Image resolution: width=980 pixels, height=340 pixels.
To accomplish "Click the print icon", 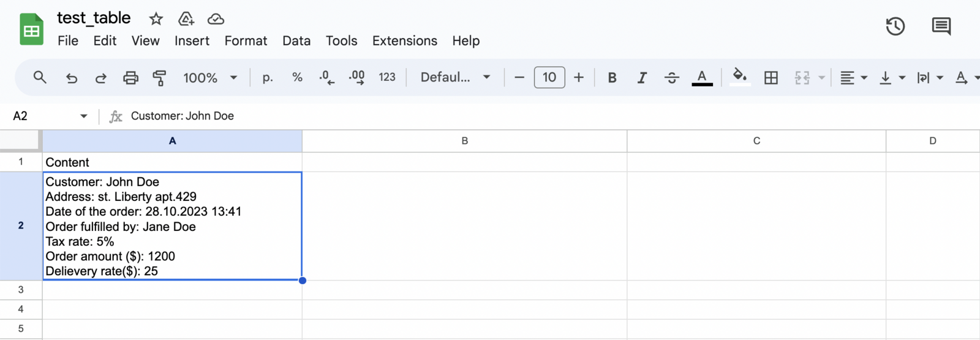I will (x=130, y=78).
